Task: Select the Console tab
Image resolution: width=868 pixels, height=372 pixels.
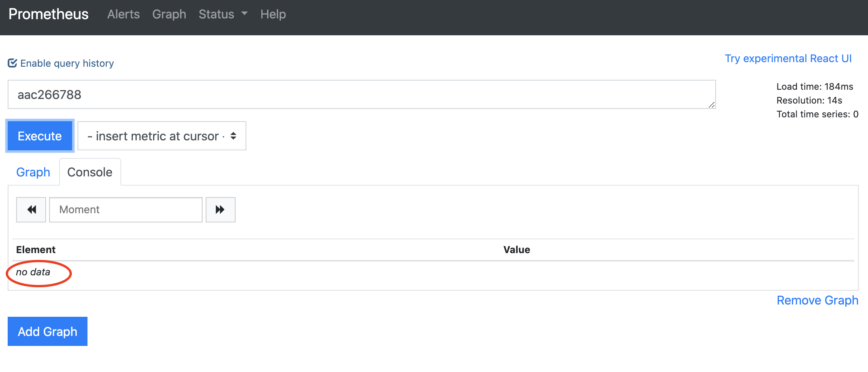Action: click(x=90, y=172)
